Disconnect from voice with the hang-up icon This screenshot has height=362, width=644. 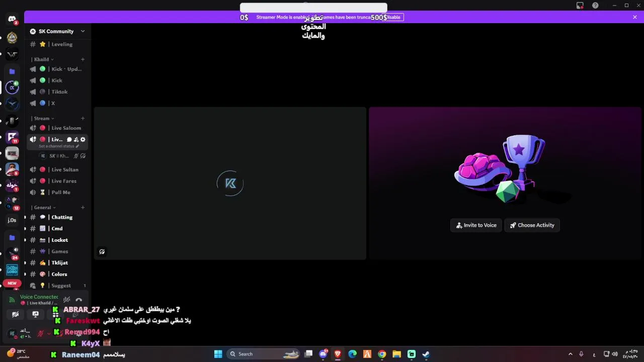point(78,300)
